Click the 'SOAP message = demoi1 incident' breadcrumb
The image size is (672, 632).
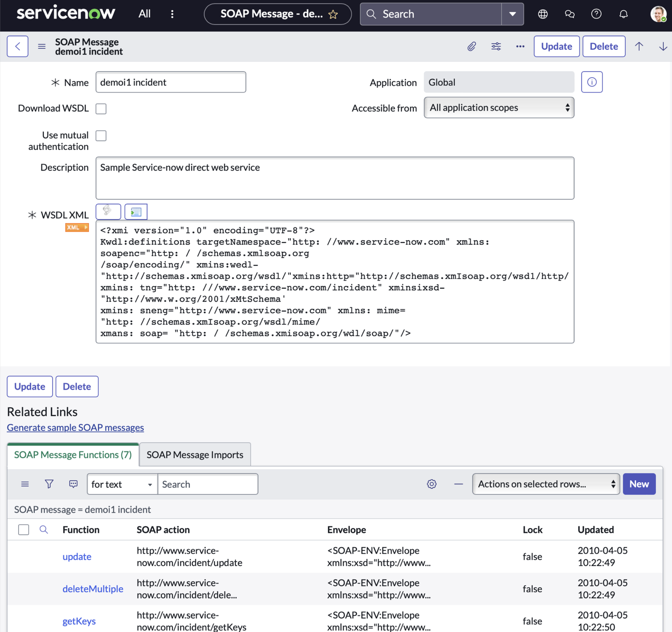click(x=82, y=509)
